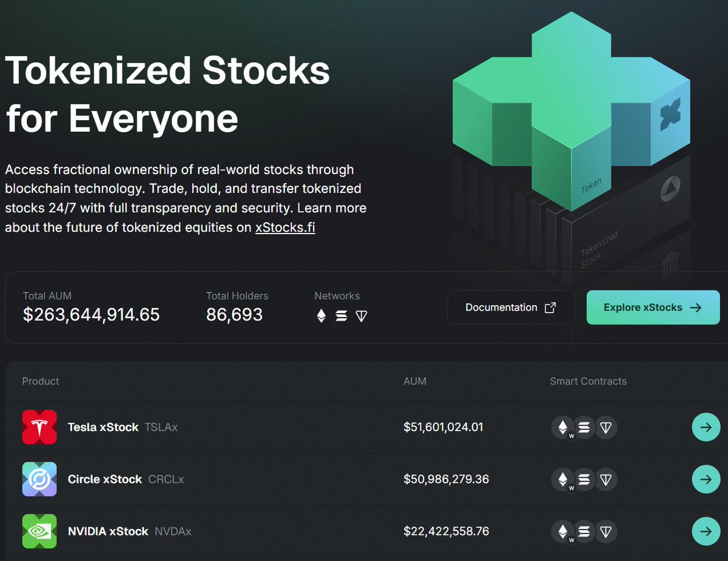Select the Circle xStock name text
The height and width of the screenshot is (561, 728).
(105, 480)
